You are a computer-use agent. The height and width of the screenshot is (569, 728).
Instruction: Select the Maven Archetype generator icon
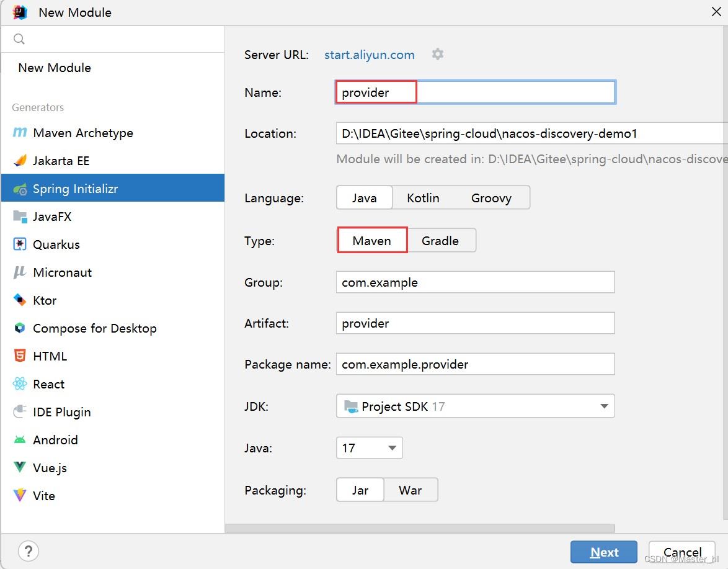point(20,133)
